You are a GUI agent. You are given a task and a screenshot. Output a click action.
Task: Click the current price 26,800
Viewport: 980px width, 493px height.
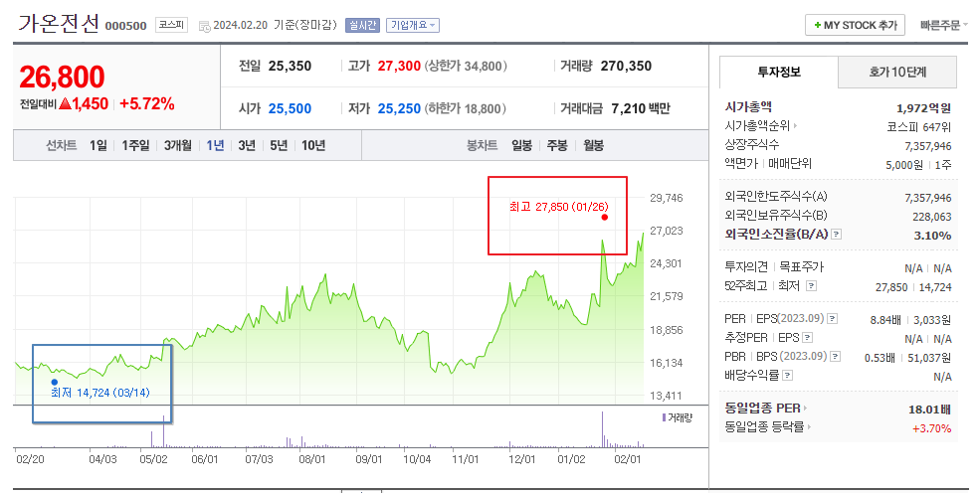62,78
